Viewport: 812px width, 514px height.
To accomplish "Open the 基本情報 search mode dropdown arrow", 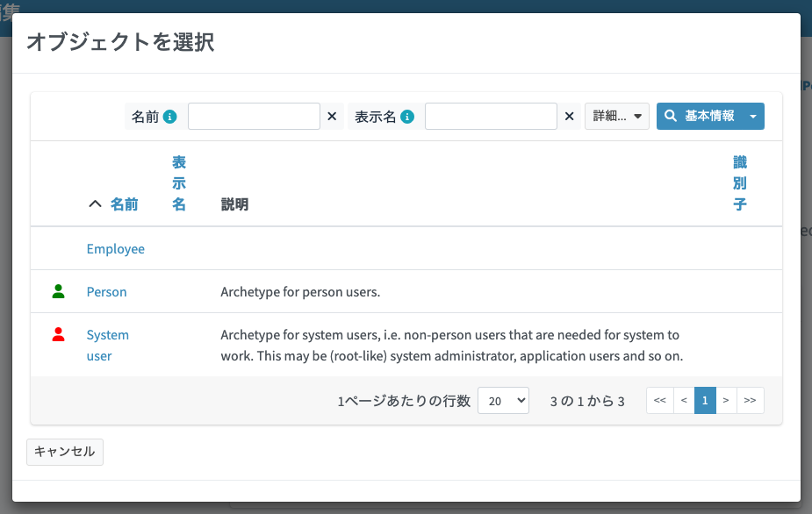I will point(753,116).
